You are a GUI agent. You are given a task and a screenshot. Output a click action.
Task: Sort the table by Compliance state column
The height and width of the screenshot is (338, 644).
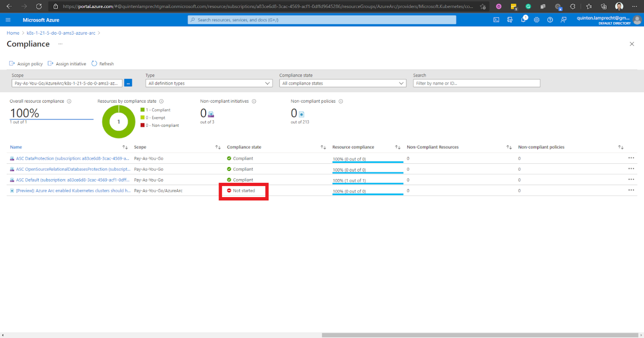point(323,147)
